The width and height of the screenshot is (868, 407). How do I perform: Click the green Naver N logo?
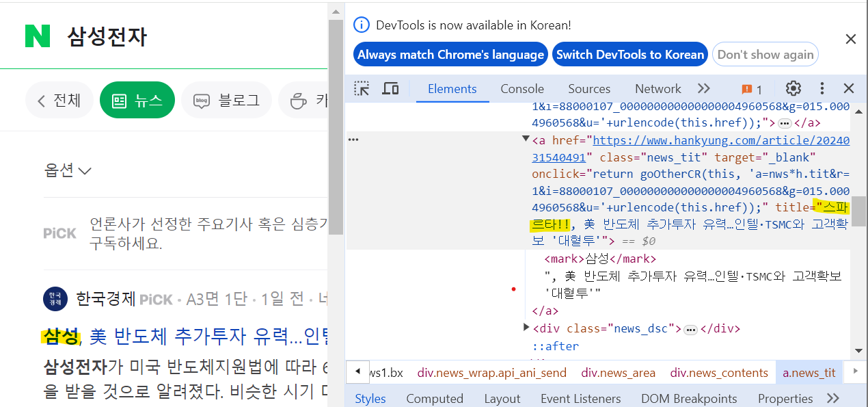pyautogui.click(x=38, y=36)
